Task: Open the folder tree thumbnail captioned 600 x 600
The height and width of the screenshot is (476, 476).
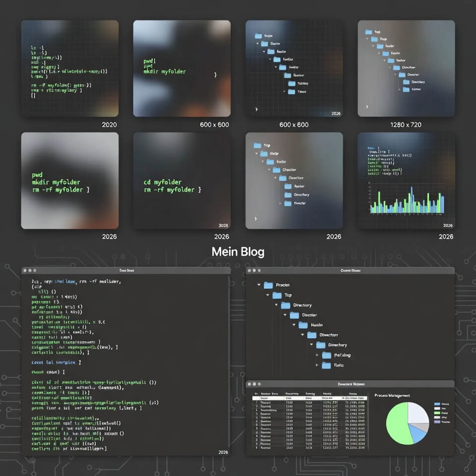Action: (x=294, y=69)
